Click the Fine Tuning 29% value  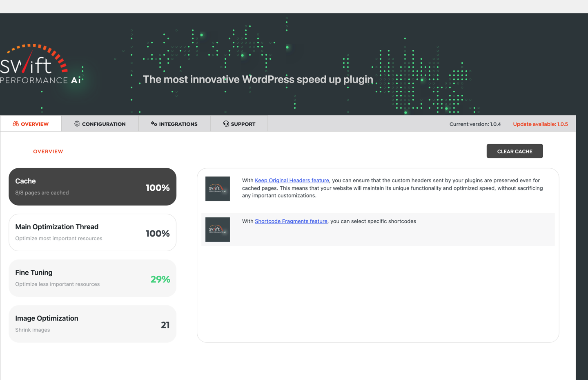pyautogui.click(x=160, y=279)
